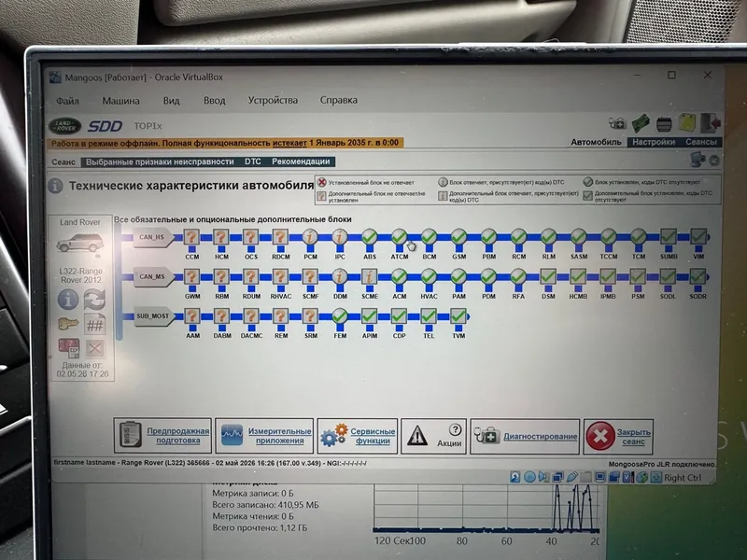Click the ATCM module icon
The width and height of the screenshot is (747, 560).
tap(400, 237)
